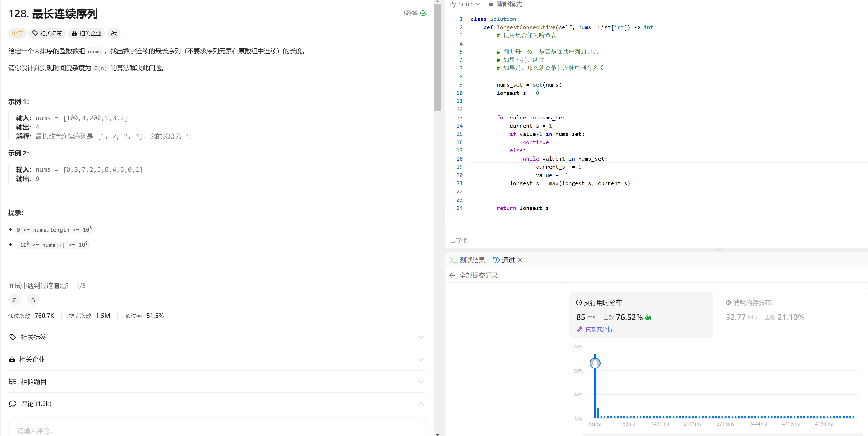Viewport: 868px width, 436px height.
Task: Click the 已解答 green check icon
Action: pyautogui.click(x=423, y=13)
